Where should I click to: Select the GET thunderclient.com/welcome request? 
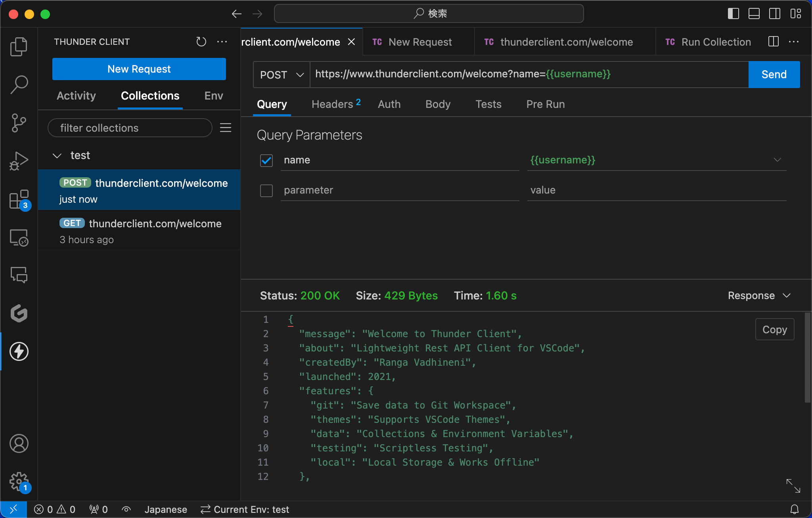[140, 230]
